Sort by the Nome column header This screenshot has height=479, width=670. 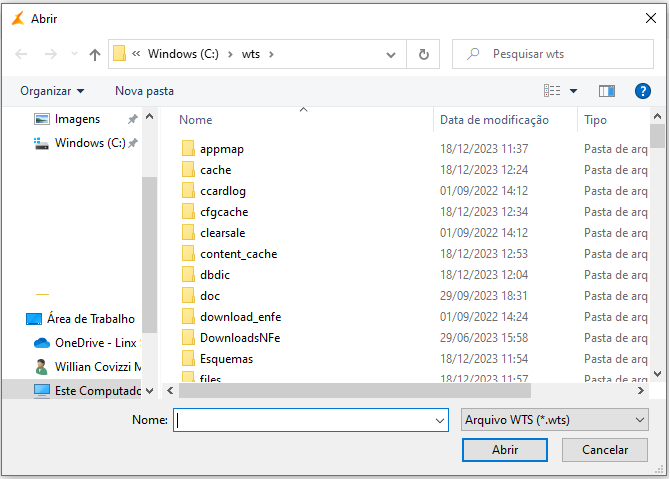[x=196, y=120]
